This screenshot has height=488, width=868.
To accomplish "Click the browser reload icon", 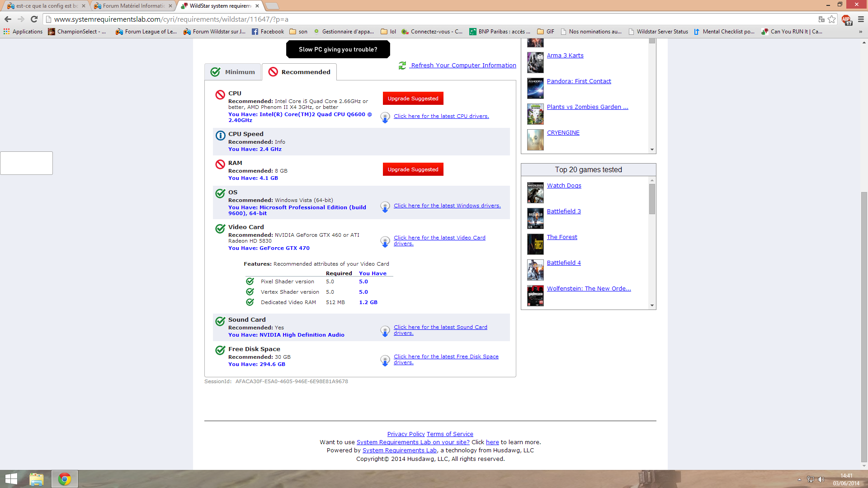I will [34, 19].
